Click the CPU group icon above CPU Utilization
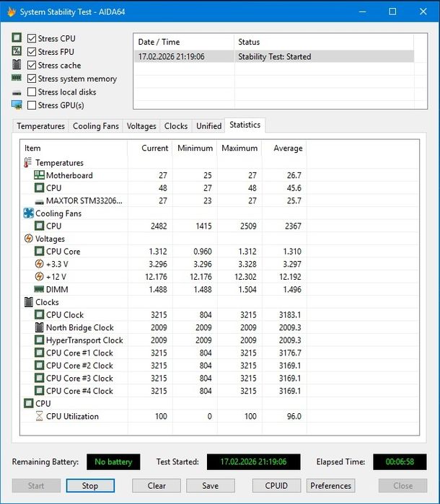The image size is (440, 504). point(29,403)
